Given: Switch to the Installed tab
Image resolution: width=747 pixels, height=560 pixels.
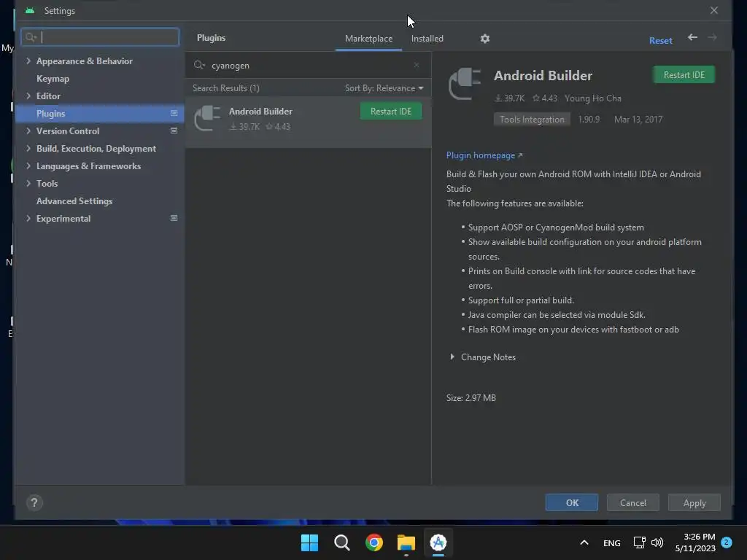Looking at the screenshot, I should click(x=427, y=39).
